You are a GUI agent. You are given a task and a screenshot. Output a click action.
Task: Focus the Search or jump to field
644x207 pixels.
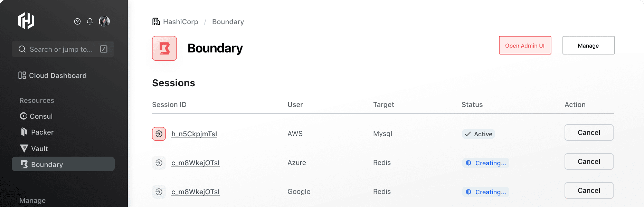coord(63,49)
